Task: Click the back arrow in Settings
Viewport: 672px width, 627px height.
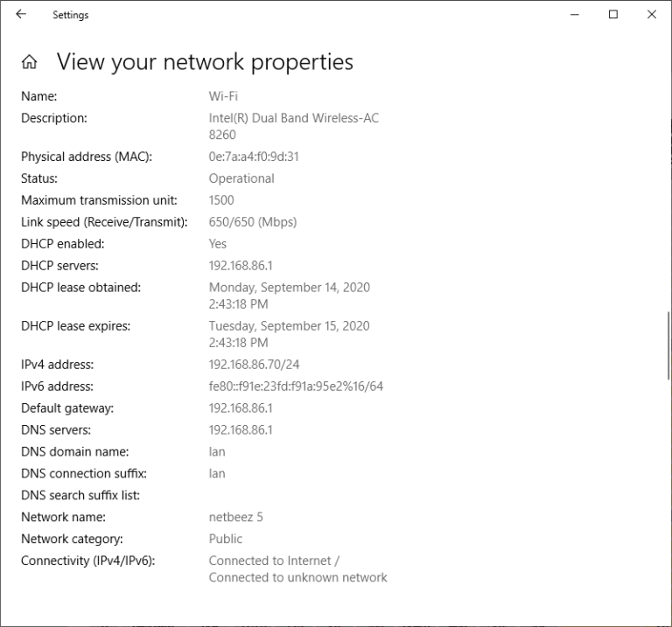Action: (x=21, y=15)
